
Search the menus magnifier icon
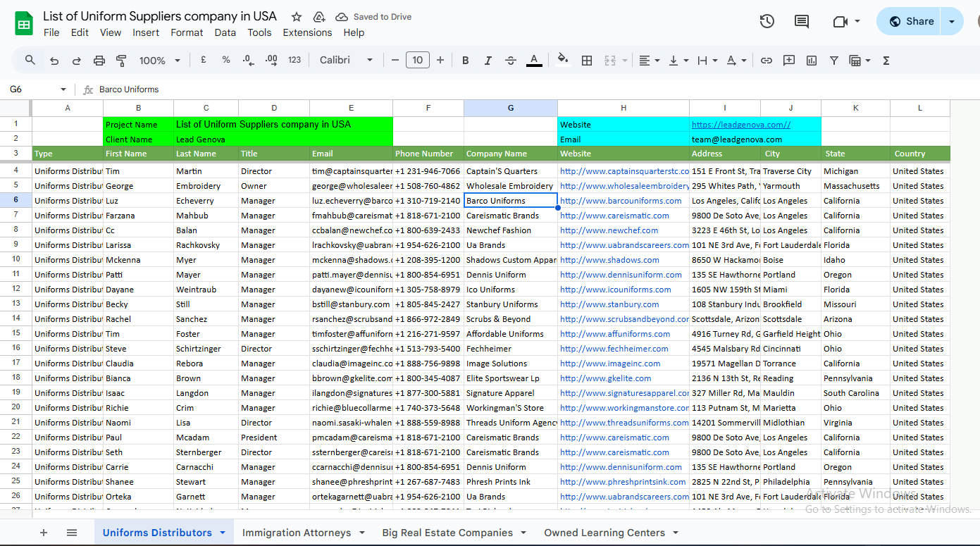pyautogui.click(x=30, y=61)
